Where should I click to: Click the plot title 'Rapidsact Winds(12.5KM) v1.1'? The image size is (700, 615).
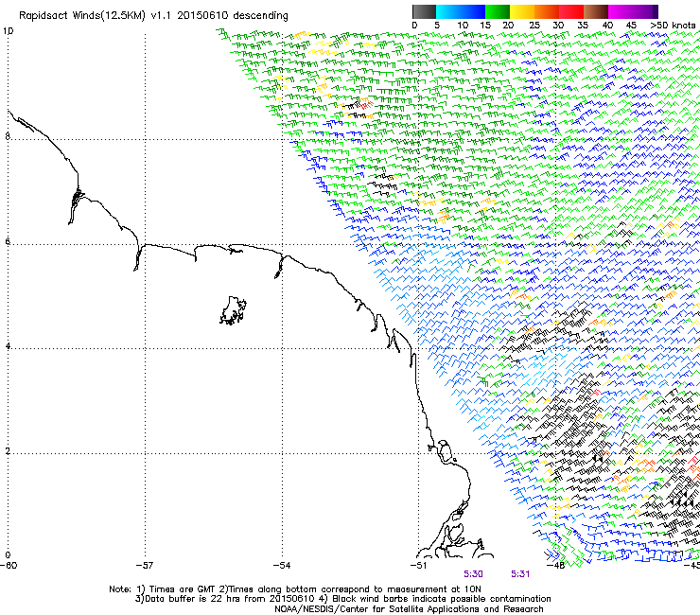click(x=96, y=15)
